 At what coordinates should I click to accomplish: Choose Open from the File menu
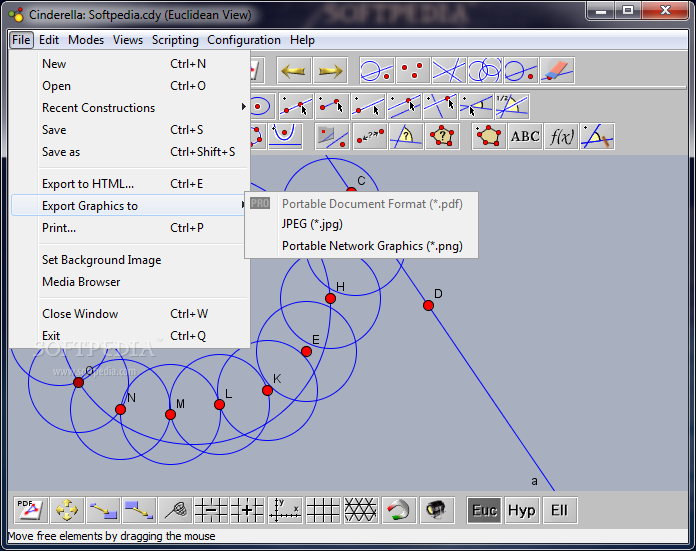130,86
